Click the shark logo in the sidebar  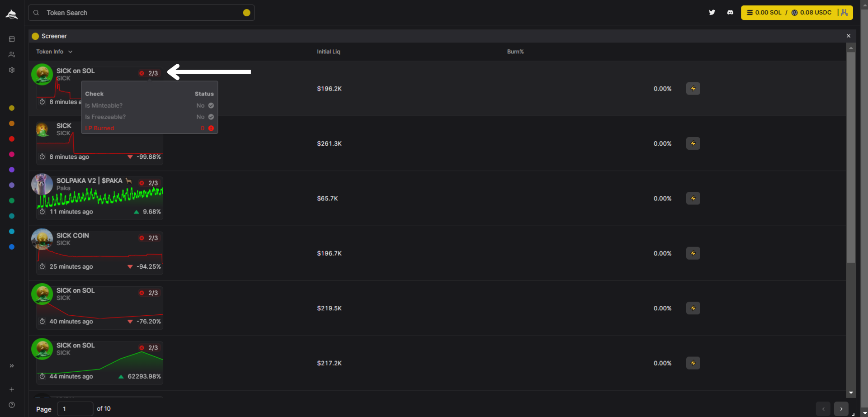point(12,14)
